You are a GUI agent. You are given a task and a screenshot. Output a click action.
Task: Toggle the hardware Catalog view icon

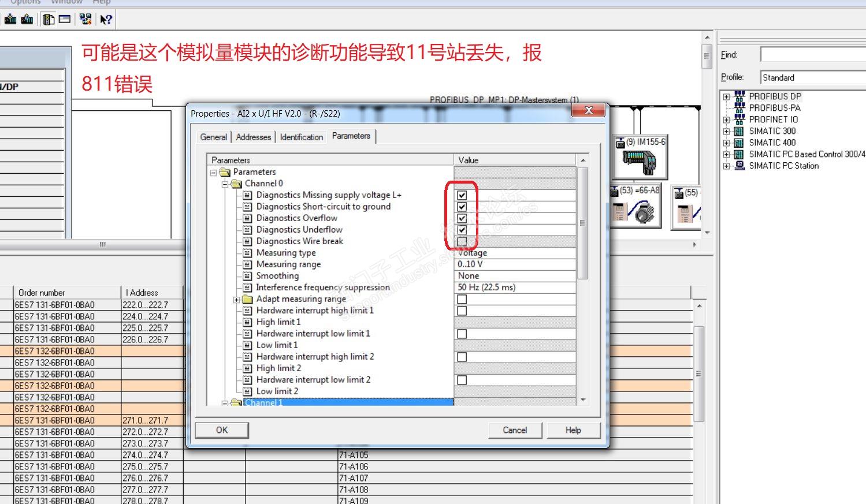pyautogui.click(x=49, y=19)
